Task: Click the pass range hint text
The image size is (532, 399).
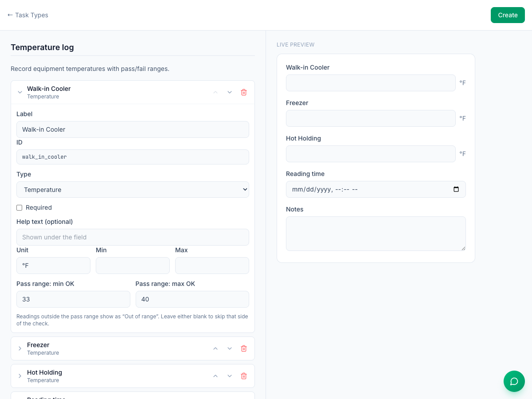Action: [132, 320]
